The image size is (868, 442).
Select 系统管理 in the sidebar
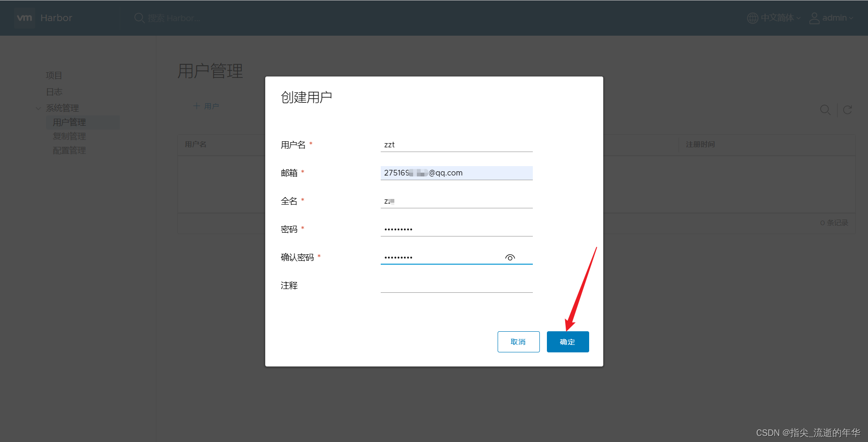click(x=62, y=108)
